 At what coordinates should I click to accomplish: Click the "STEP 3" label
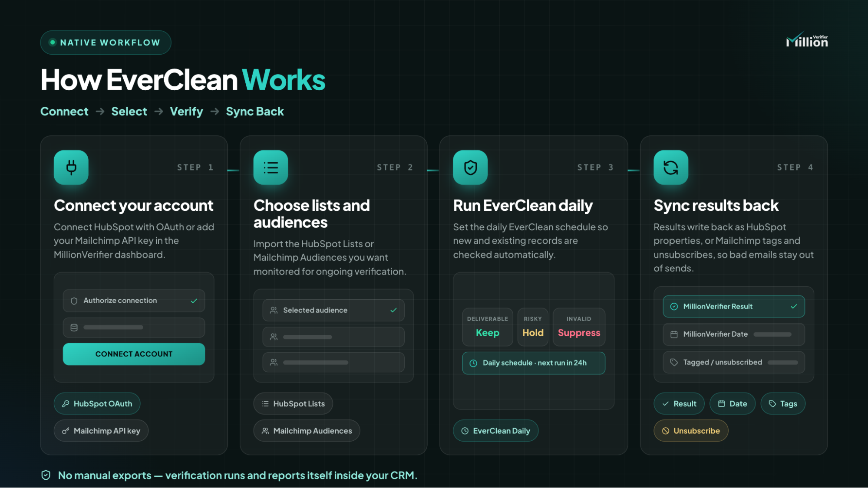click(595, 167)
